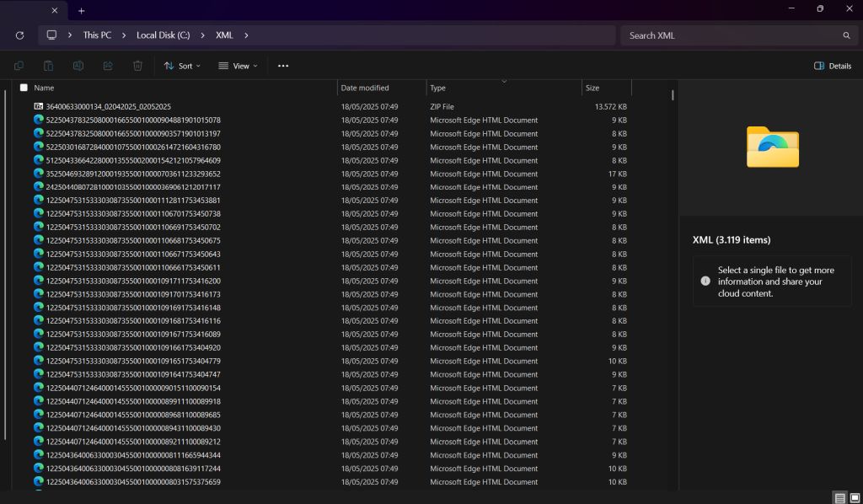Click the Edge icon of the file ending 013197
Screen dimensions: 863x504
point(39,133)
